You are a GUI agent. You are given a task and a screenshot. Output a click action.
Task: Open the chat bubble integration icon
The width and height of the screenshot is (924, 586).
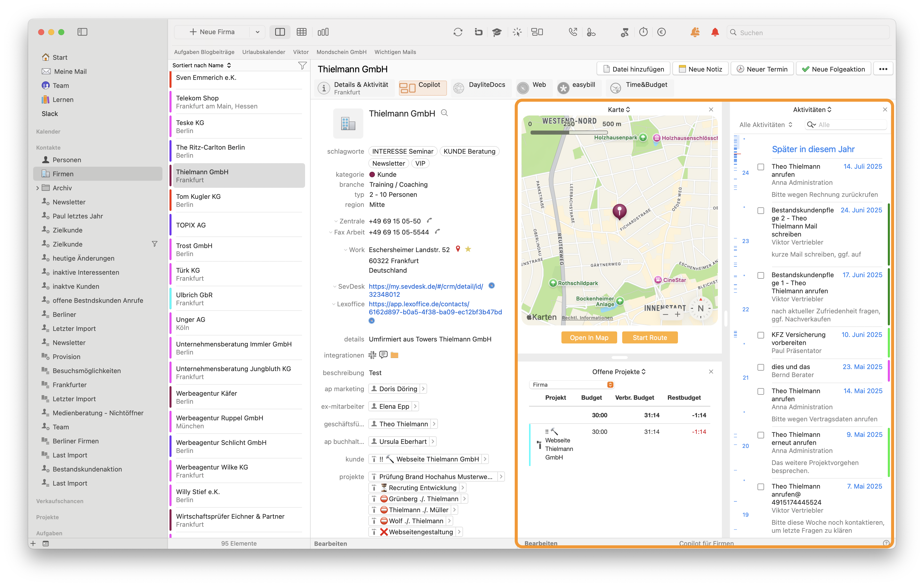coord(383,355)
